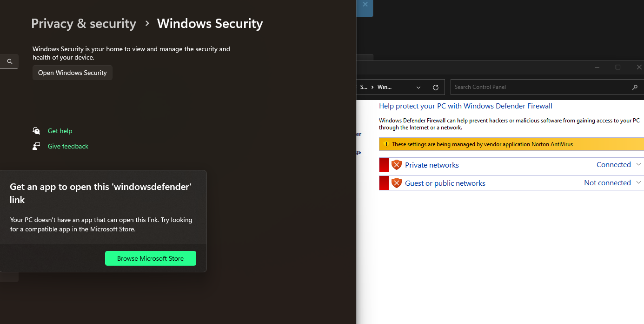Screen dimensions: 644x324
Task: Click the yellow warning exclamation icon
Action: point(385,144)
